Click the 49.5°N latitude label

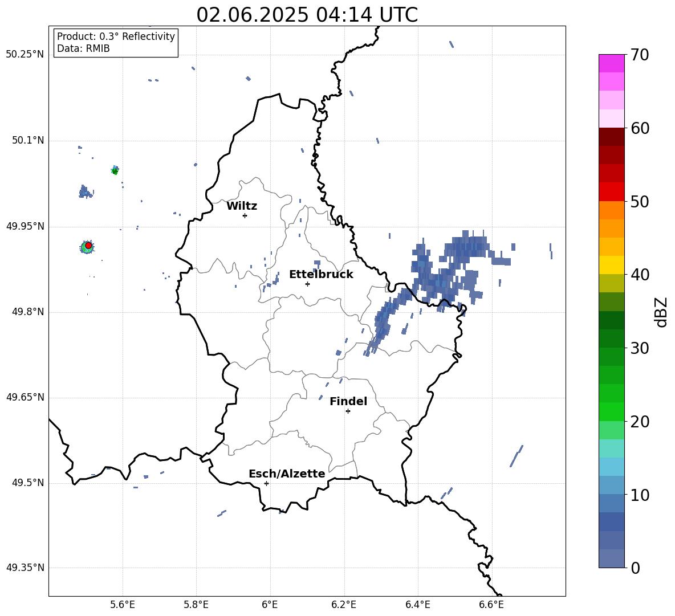coord(28,483)
